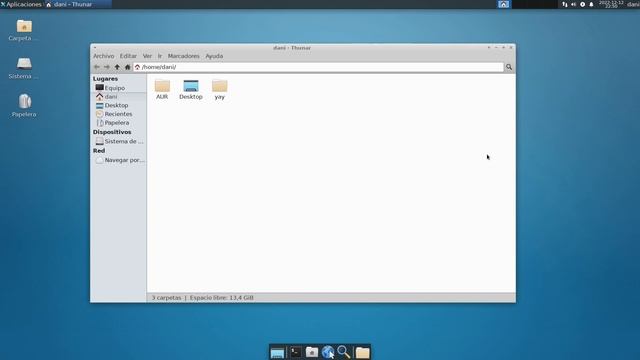Open the power manager tray icon
The image size is (640, 360).
click(x=582, y=4)
